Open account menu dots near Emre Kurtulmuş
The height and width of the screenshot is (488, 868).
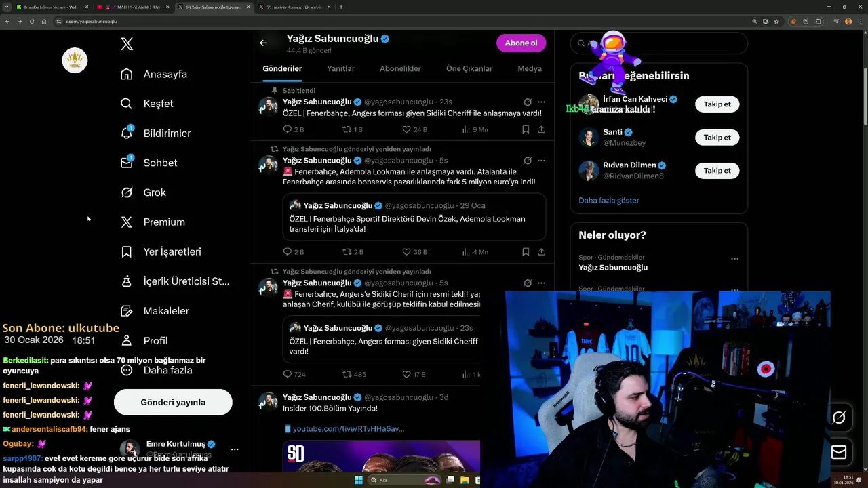click(235, 449)
